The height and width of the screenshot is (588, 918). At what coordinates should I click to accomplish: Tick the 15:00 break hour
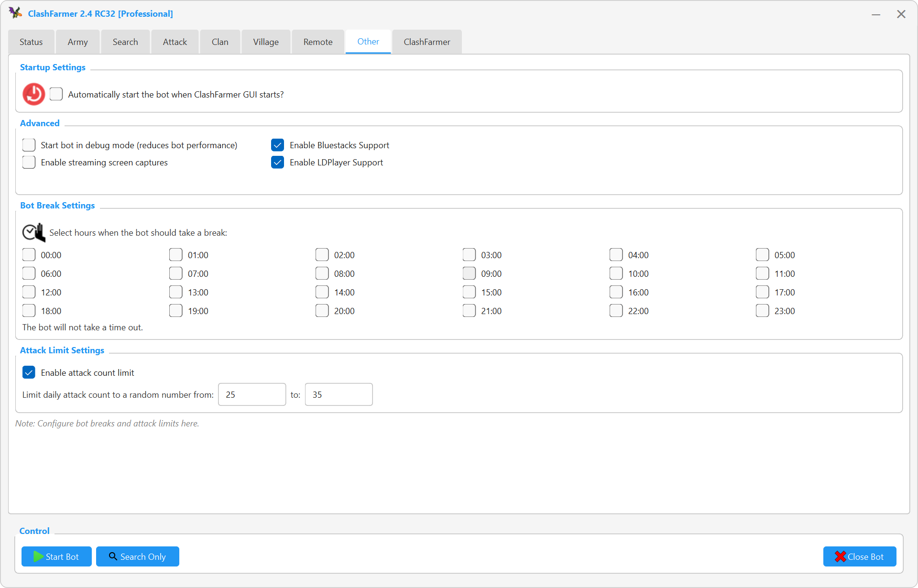click(x=469, y=292)
